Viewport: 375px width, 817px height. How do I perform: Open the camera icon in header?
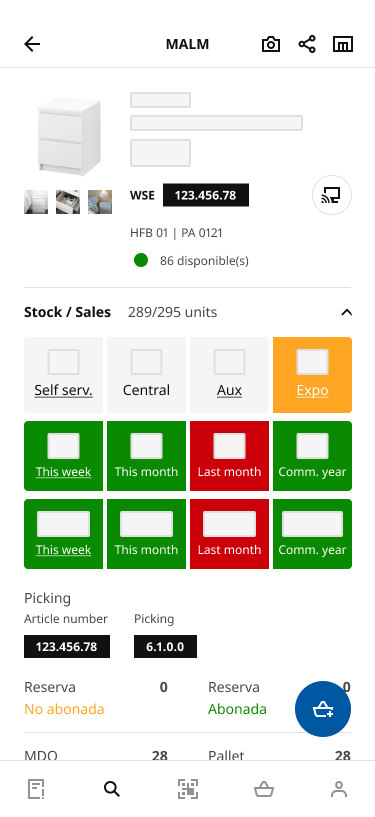pos(271,44)
